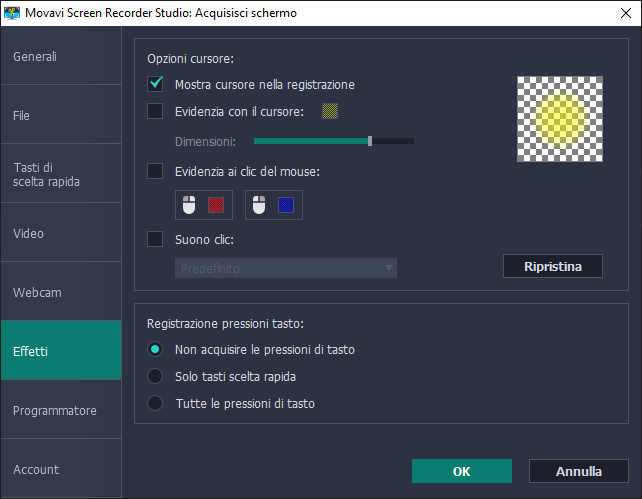This screenshot has height=499, width=642.
Task: Pick the blue right-click highlight color
Action: point(286,205)
